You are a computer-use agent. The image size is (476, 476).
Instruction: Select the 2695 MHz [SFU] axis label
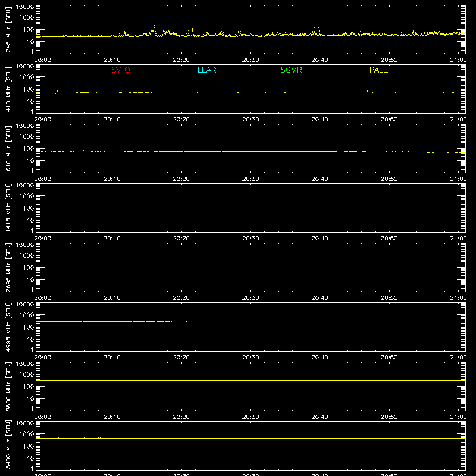[x=8, y=267]
